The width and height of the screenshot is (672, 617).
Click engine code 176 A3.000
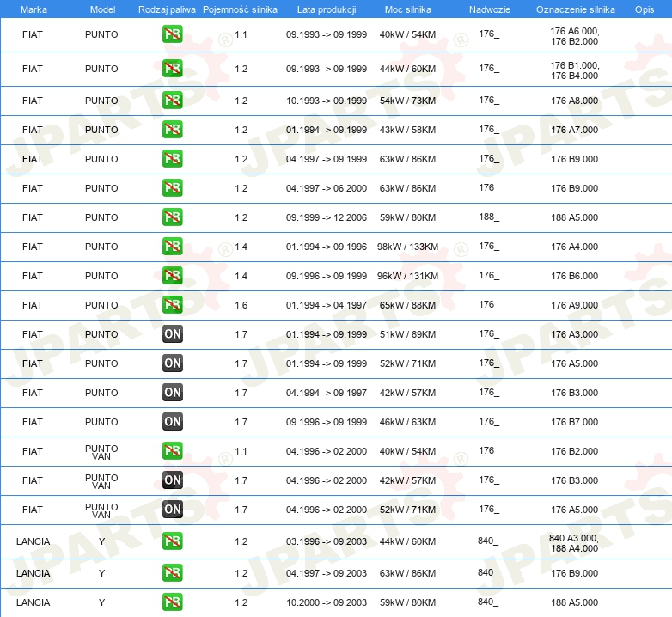tap(574, 334)
